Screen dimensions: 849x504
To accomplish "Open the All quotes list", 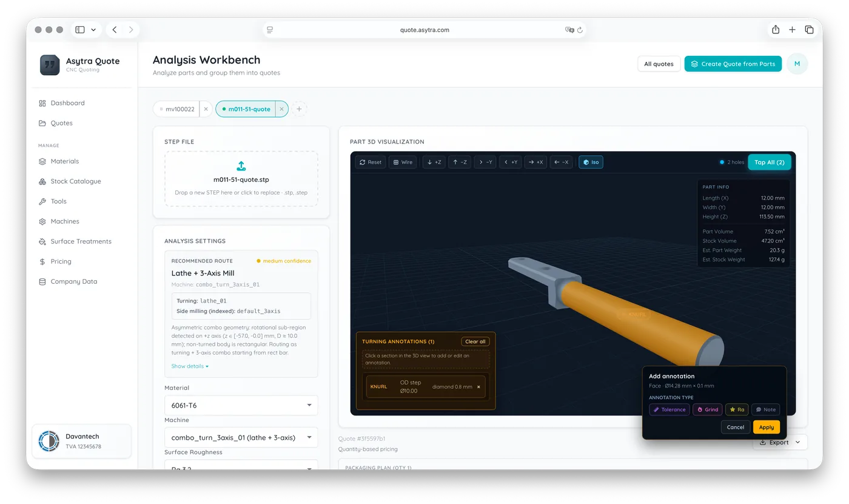I will [659, 64].
